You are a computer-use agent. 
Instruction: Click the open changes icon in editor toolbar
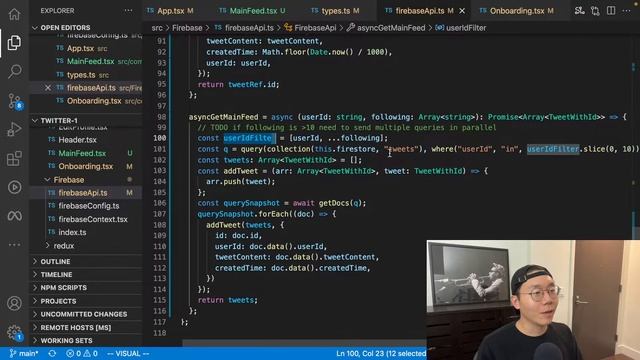(595, 11)
